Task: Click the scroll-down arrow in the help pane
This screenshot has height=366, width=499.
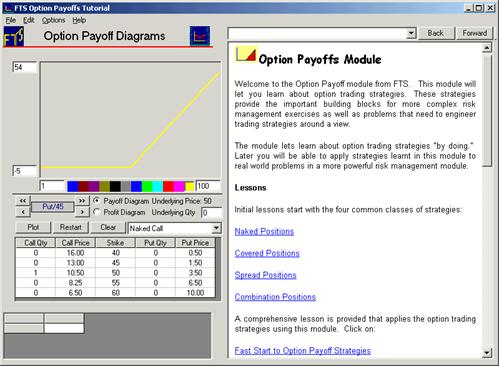Action: coord(487,353)
